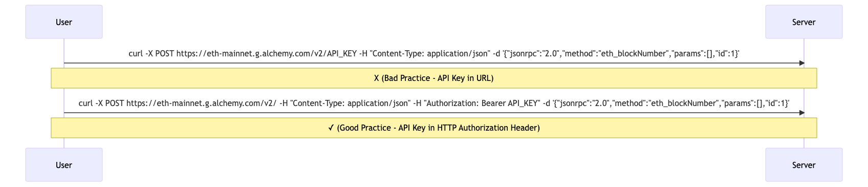The height and width of the screenshot is (187, 868).
Task: Click the Bad Practice - API Key in URL note
Action: 434,78
